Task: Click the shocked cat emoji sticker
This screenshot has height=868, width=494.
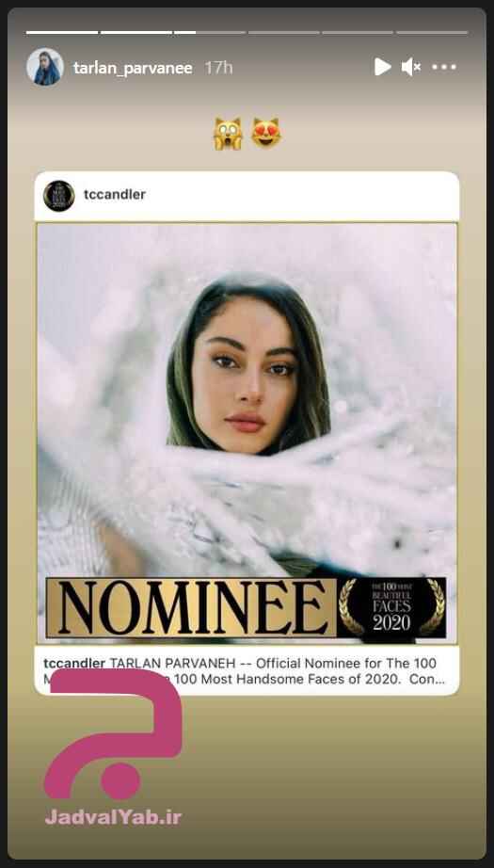Action: click(228, 134)
